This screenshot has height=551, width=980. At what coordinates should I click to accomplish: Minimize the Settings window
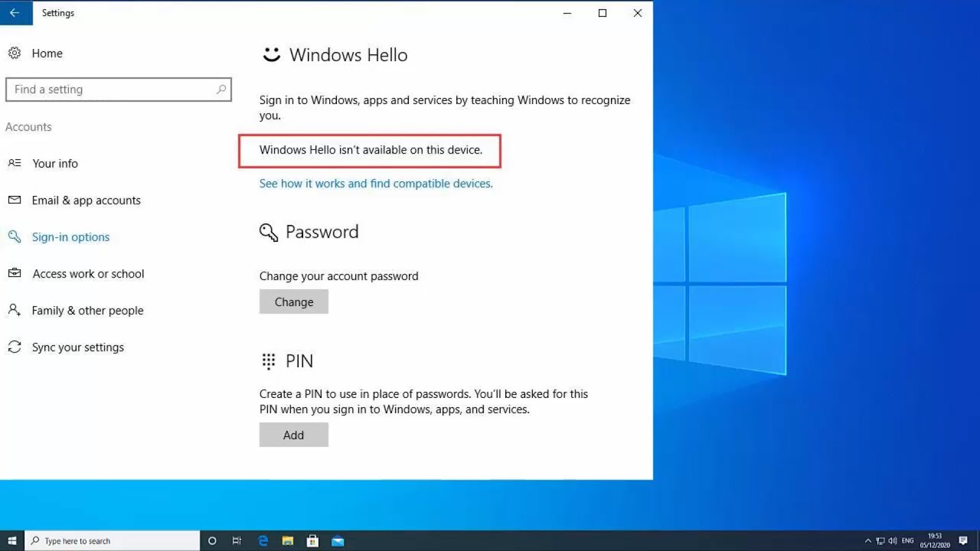(x=567, y=13)
